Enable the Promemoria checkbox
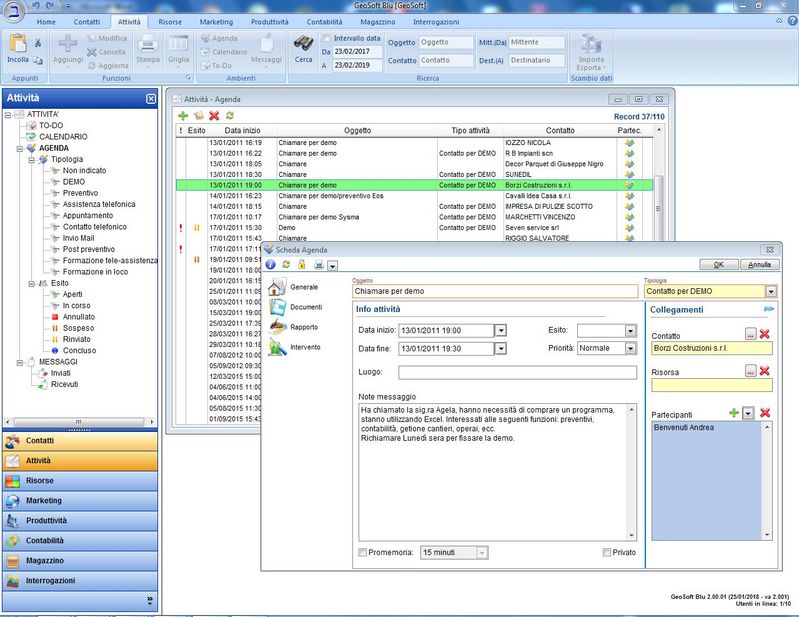Image resolution: width=799 pixels, height=617 pixels. 363,552
